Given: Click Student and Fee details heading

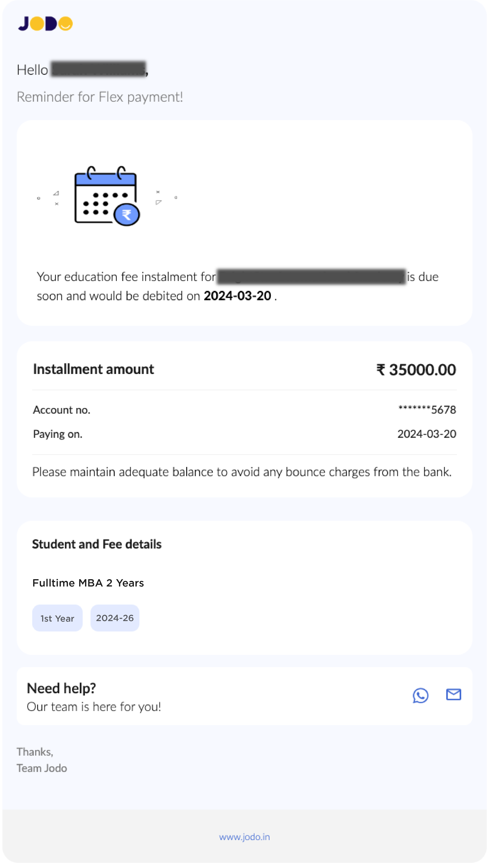Looking at the screenshot, I should point(97,544).
